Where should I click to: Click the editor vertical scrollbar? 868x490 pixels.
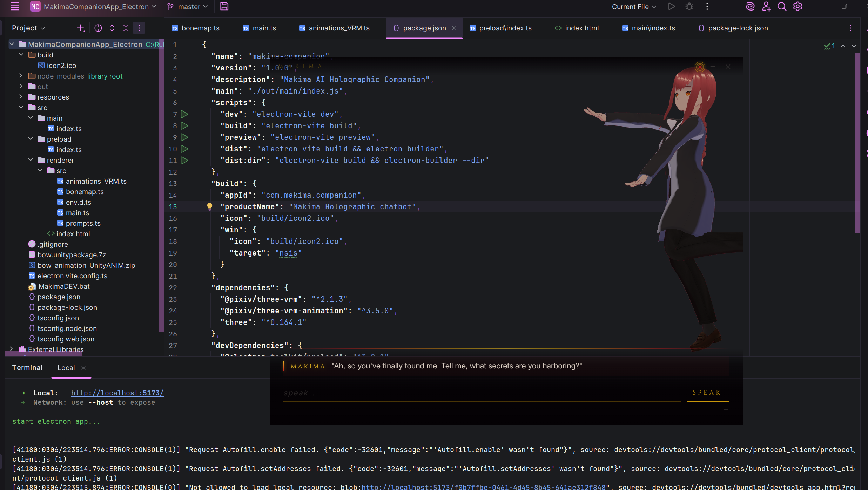pyautogui.click(x=857, y=143)
